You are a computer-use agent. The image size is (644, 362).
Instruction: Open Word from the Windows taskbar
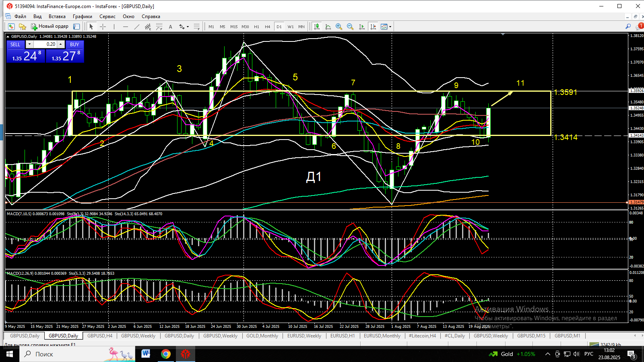(x=146, y=354)
